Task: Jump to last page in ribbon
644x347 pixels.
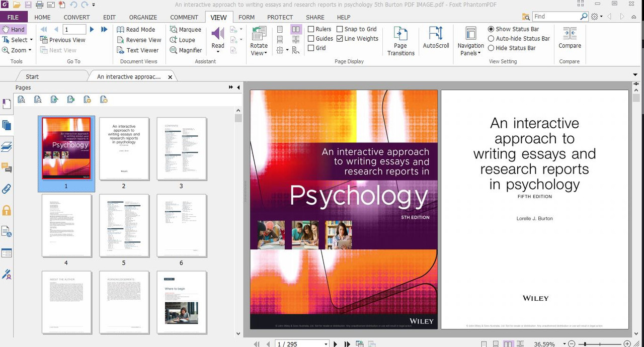Action: (x=104, y=30)
